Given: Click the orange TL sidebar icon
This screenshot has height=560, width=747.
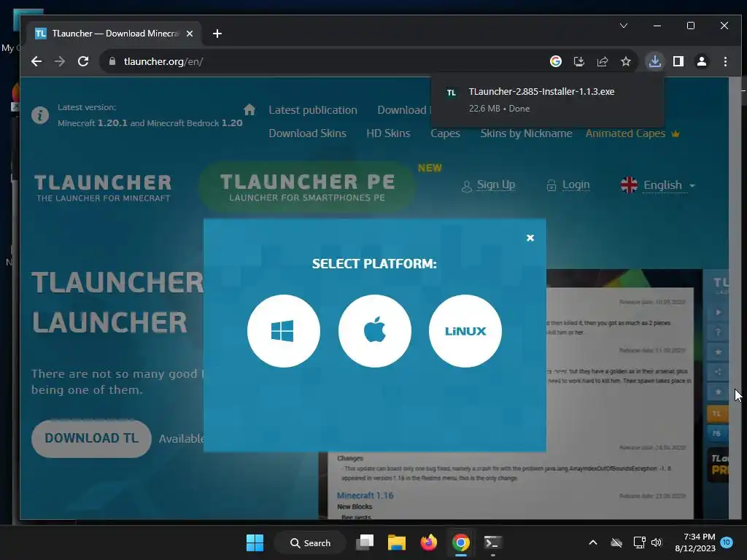Looking at the screenshot, I should [x=717, y=413].
